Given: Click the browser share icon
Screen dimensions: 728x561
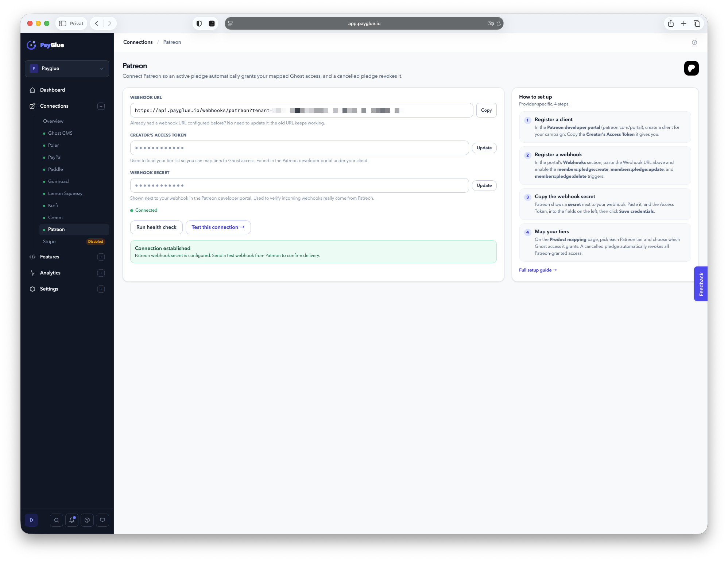Looking at the screenshot, I should click(x=671, y=23).
